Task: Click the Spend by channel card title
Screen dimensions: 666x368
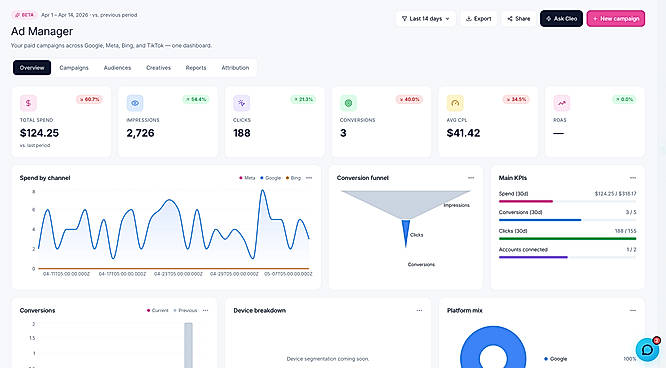Action: click(45, 178)
